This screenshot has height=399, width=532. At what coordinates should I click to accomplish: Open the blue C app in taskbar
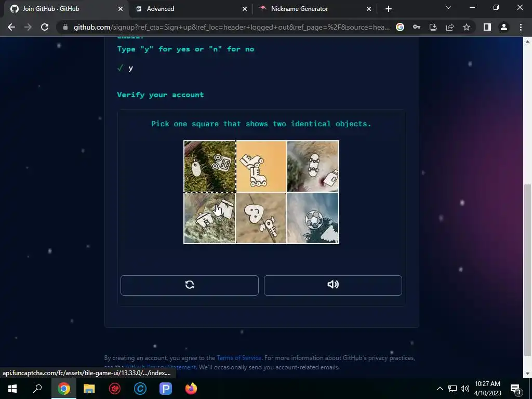point(140,389)
